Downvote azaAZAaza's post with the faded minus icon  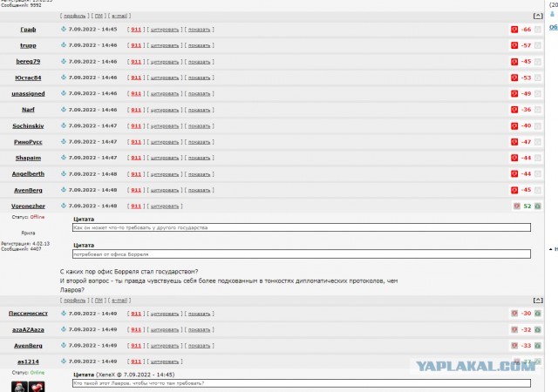point(514,330)
